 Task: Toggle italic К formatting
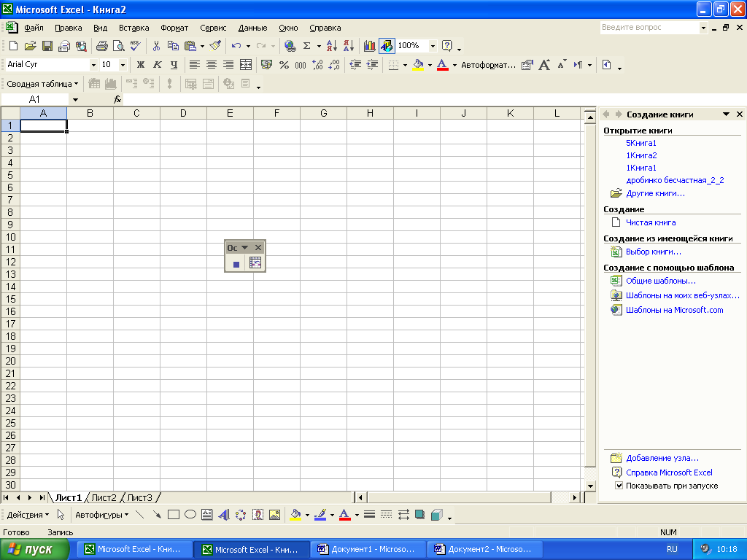click(x=158, y=65)
